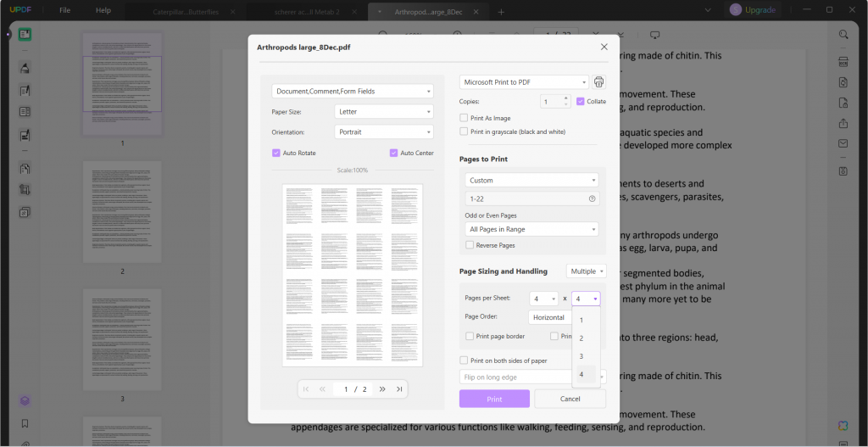Open the Paper Size Letter dropdown

384,111
